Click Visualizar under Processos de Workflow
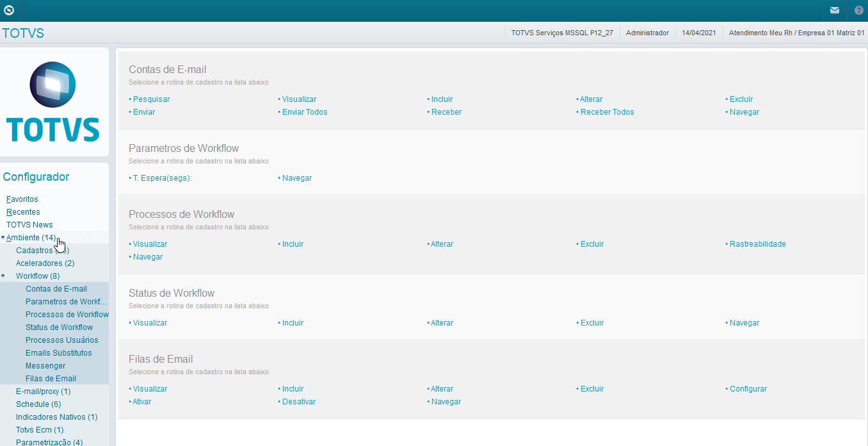868x446 pixels. (150, 244)
